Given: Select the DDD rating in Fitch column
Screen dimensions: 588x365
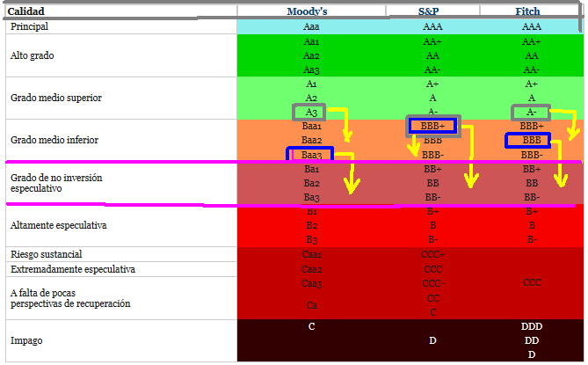Looking at the screenshot, I should (x=531, y=326).
